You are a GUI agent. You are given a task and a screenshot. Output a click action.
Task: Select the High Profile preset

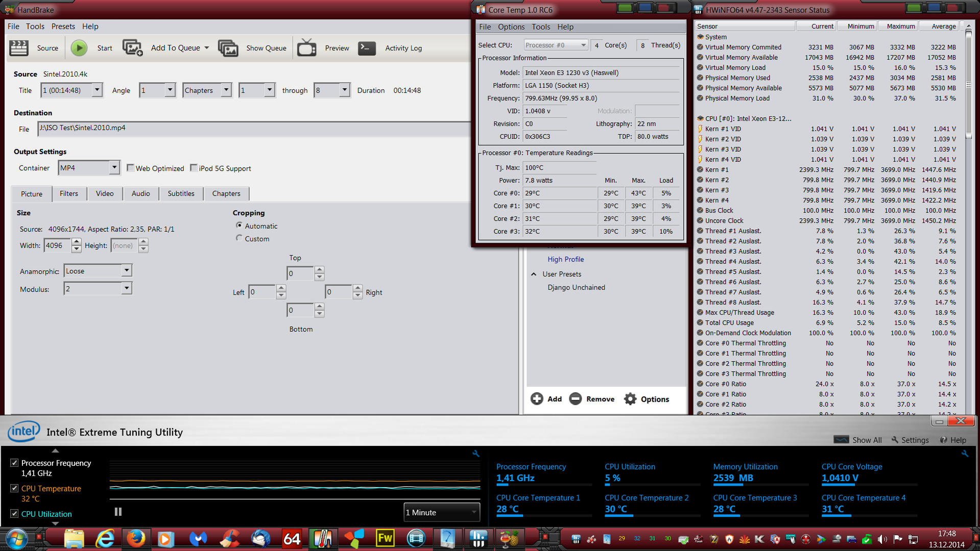pyautogui.click(x=566, y=259)
